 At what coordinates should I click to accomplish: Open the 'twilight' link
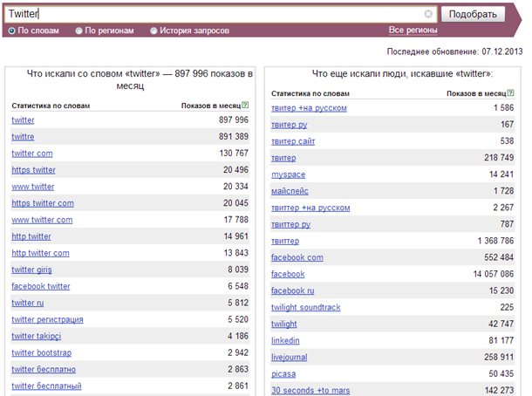coord(284,324)
